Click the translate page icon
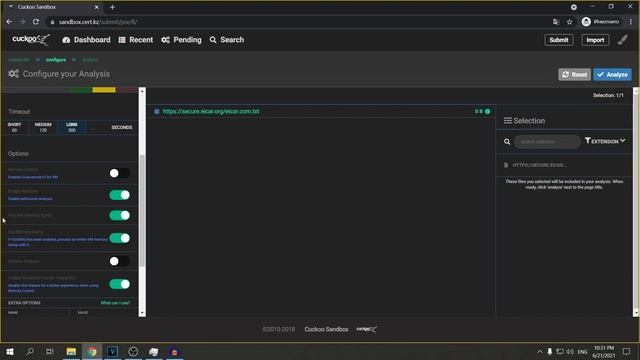 coord(556,22)
